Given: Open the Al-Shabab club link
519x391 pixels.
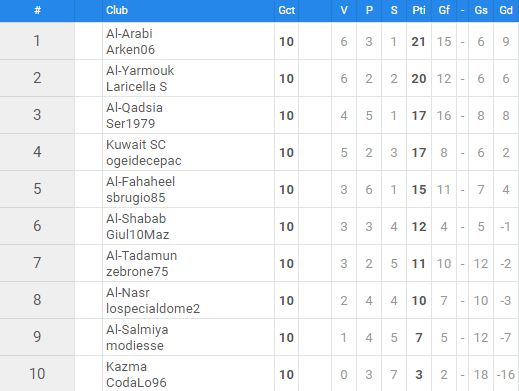Looking at the screenshot, I should coord(136,219).
